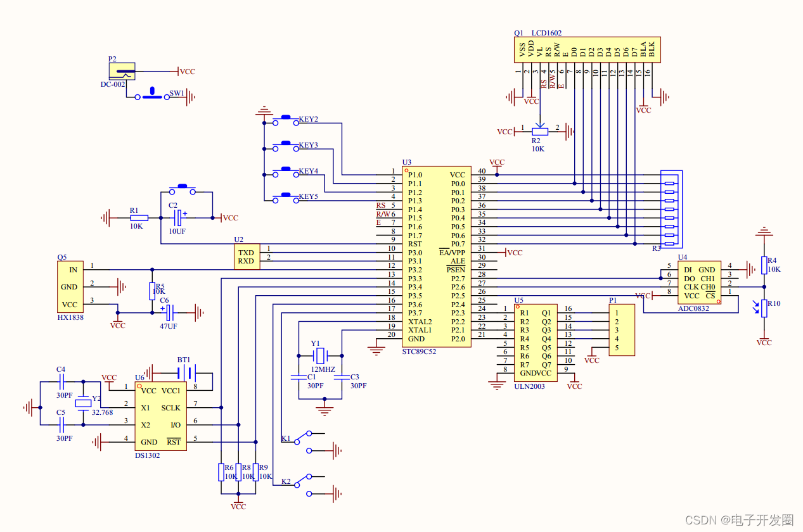
Task: Click the HX1838 part name text
Action: point(70,317)
